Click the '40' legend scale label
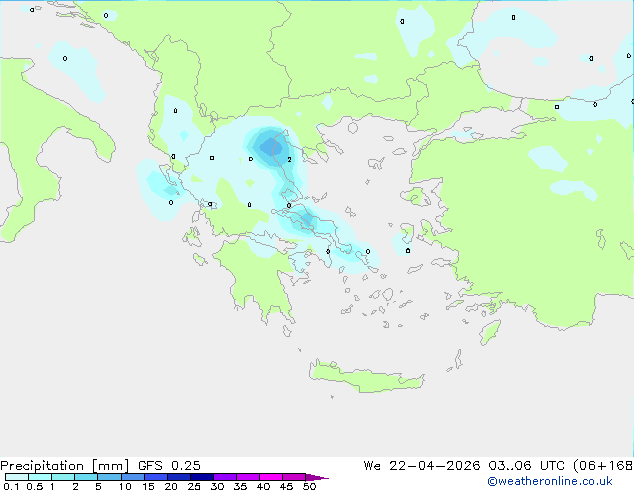The image size is (634, 490). (263, 486)
